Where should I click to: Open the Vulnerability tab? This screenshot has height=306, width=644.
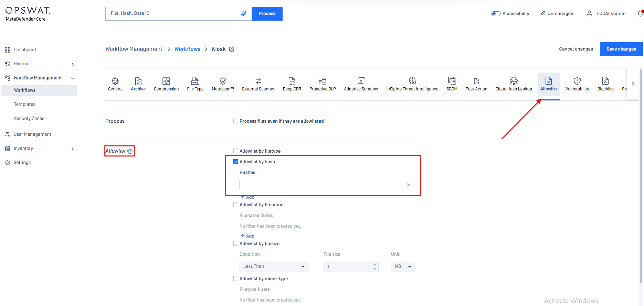(577, 84)
